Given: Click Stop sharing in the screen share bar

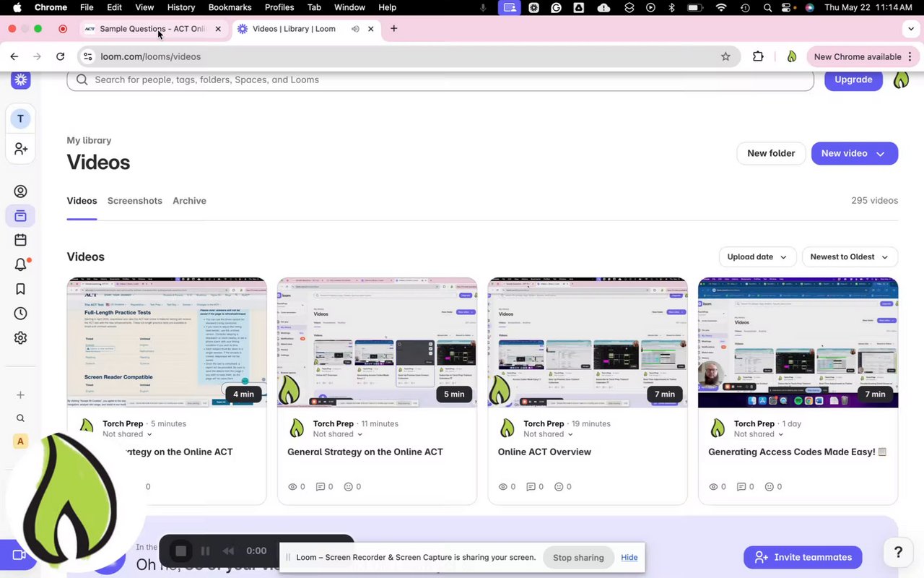Looking at the screenshot, I should (578, 558).
